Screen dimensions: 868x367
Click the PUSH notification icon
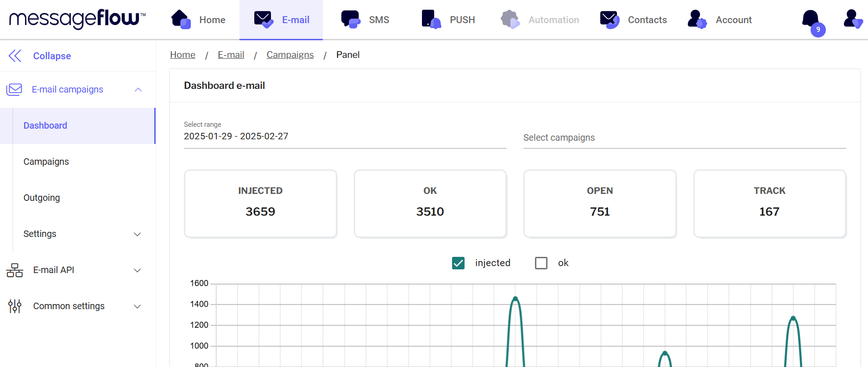click(x=431, y=20)
